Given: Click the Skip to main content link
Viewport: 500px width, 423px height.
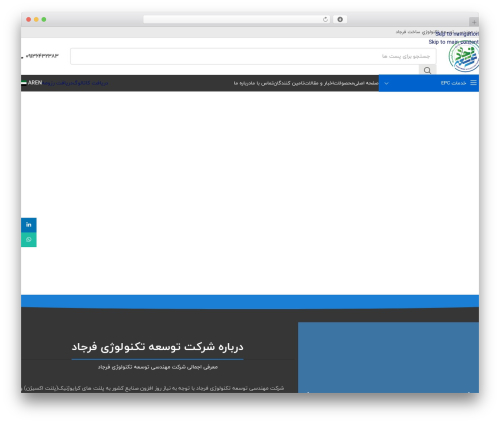Looking at the screenshot, I should 454,42.
